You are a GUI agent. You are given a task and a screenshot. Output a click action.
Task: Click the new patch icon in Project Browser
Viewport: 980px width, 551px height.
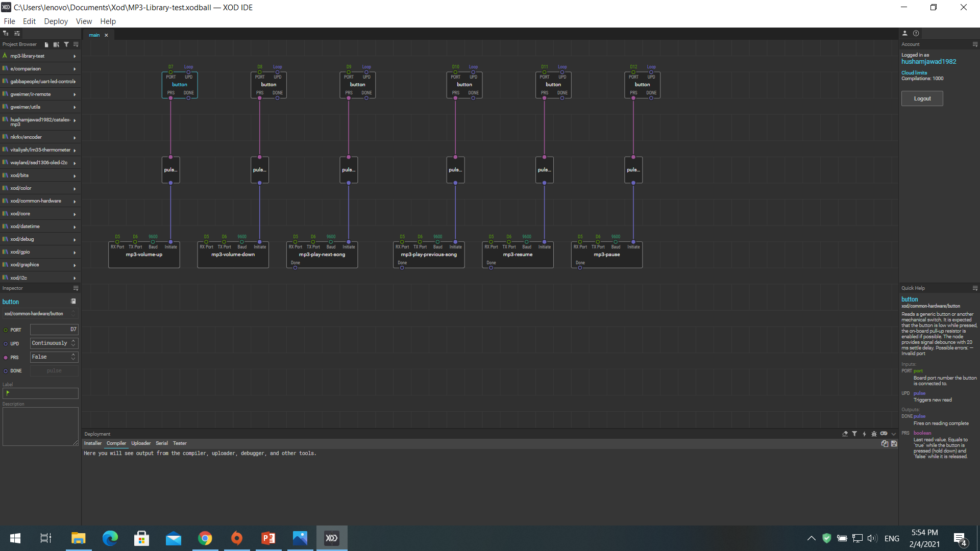point(46,44)
